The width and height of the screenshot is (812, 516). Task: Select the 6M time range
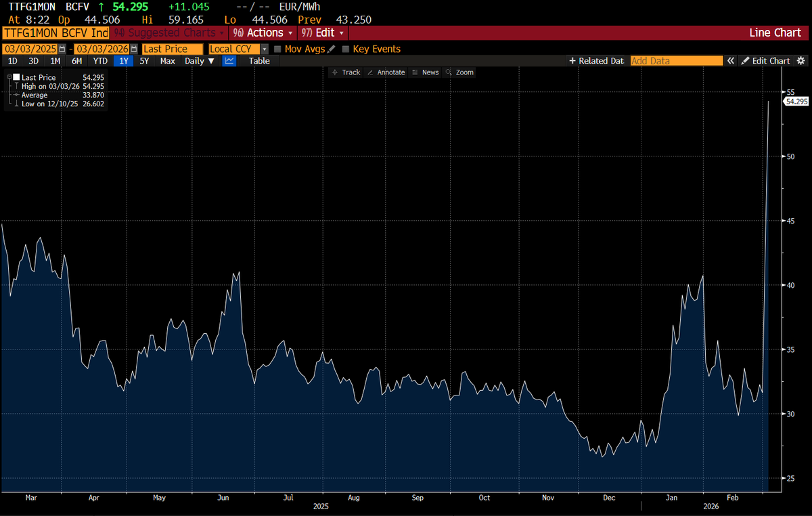tap(76, 61)
